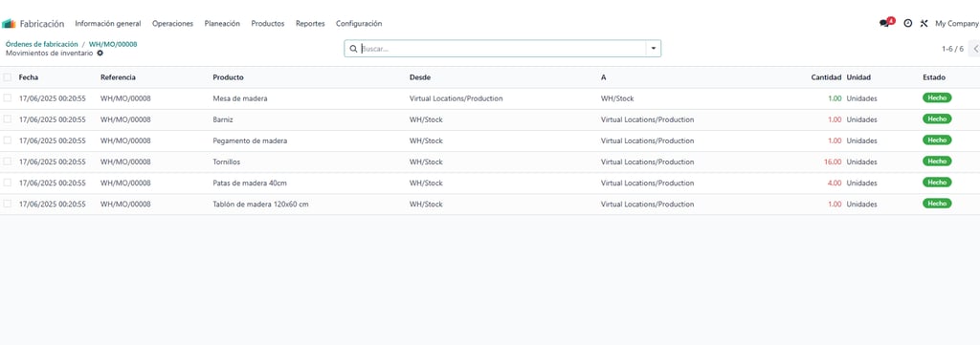Open the Operaciones menu
Image resolution: width=980 pixels, height=345 pixels.
tap(172, 24)
